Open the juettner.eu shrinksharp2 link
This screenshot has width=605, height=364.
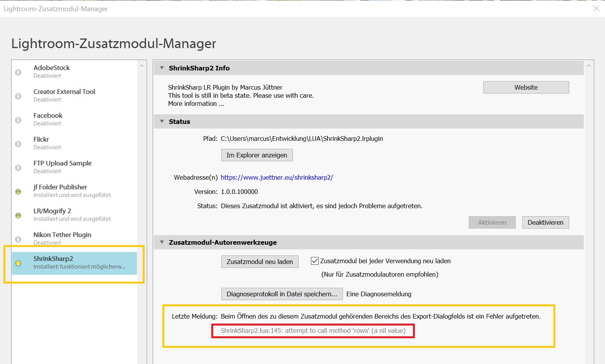[277, 177]
